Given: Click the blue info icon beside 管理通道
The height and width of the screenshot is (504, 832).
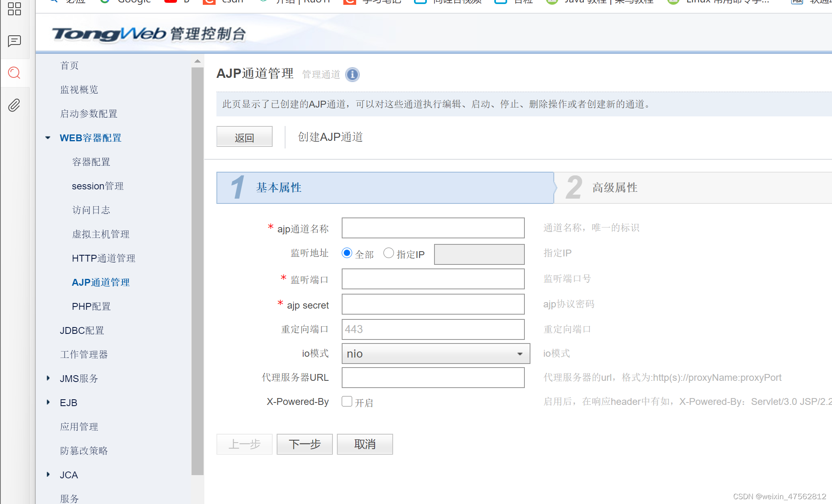Looking at the screenshot, I should click(x=352, y=75).
